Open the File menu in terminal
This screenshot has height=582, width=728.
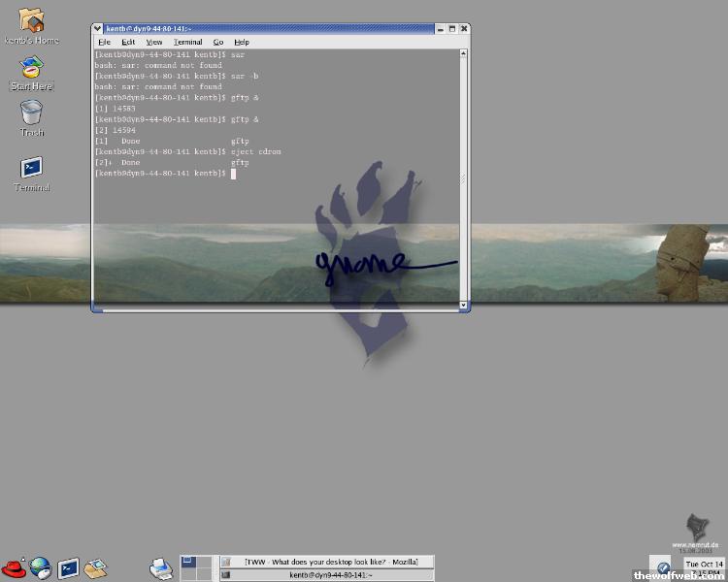tap(104, 43)
